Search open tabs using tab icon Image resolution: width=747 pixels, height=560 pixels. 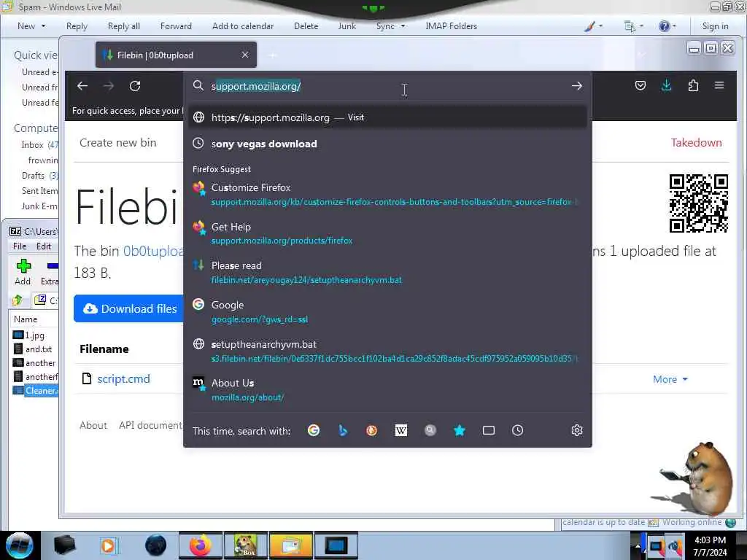[488, 430]
